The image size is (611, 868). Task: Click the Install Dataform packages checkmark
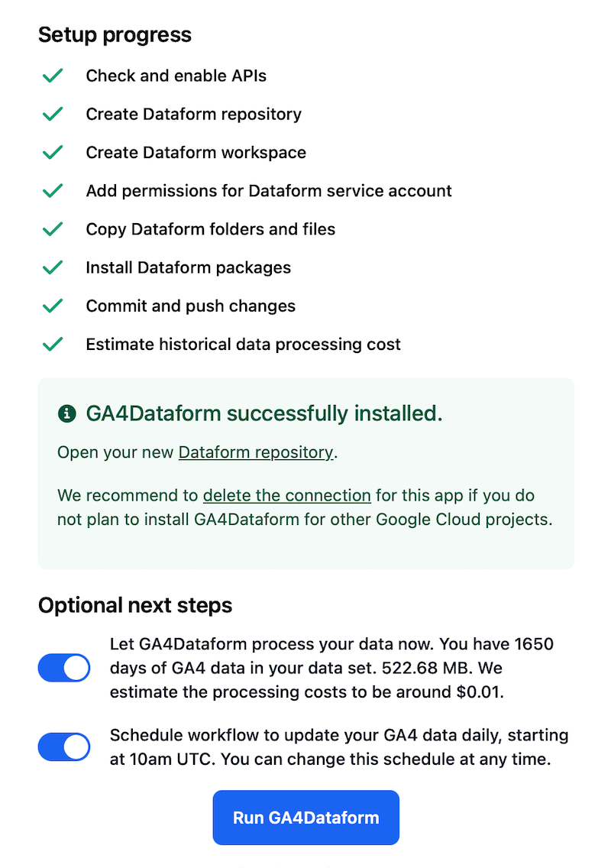(53, 267)
